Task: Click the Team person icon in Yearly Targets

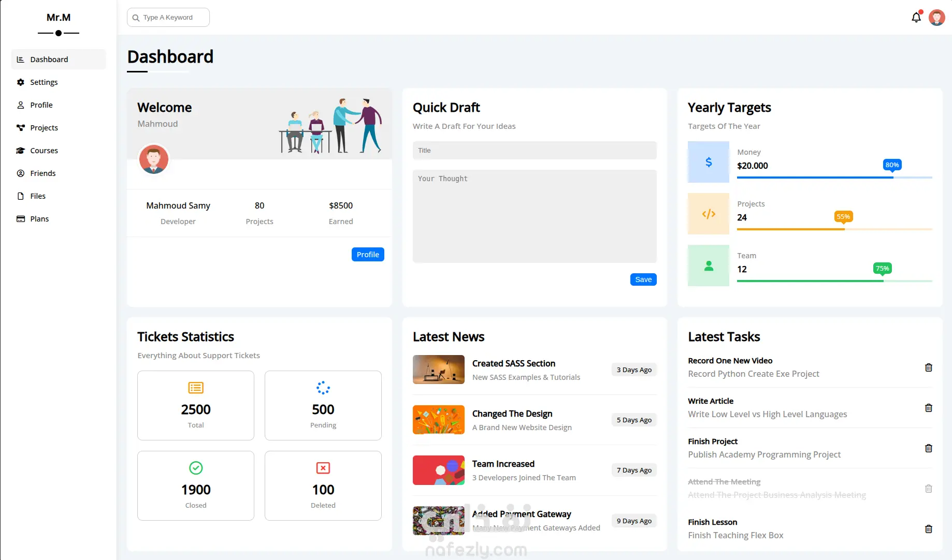Action: [709, 266]
